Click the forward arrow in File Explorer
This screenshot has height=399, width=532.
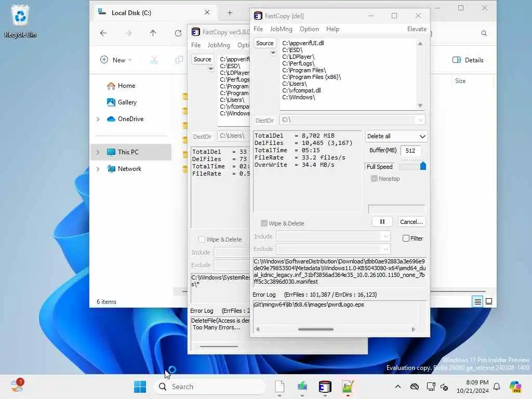(128, 33)
